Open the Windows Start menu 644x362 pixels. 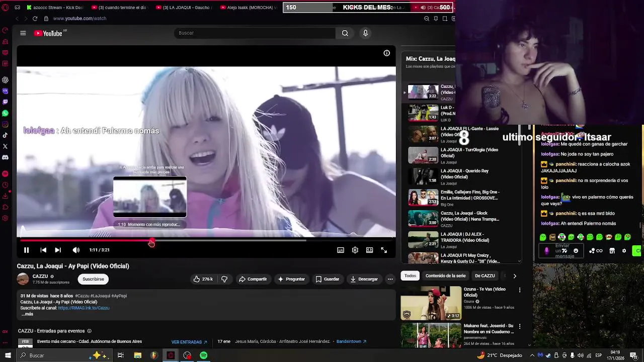[x=8, y=355]
